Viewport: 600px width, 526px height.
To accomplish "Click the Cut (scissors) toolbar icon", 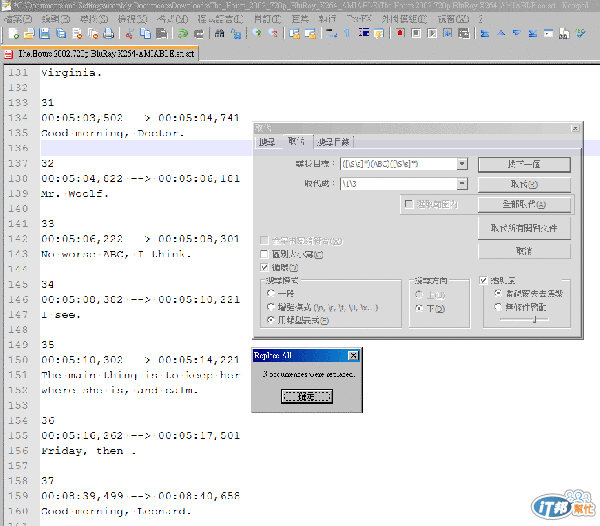I will [129, 34].
